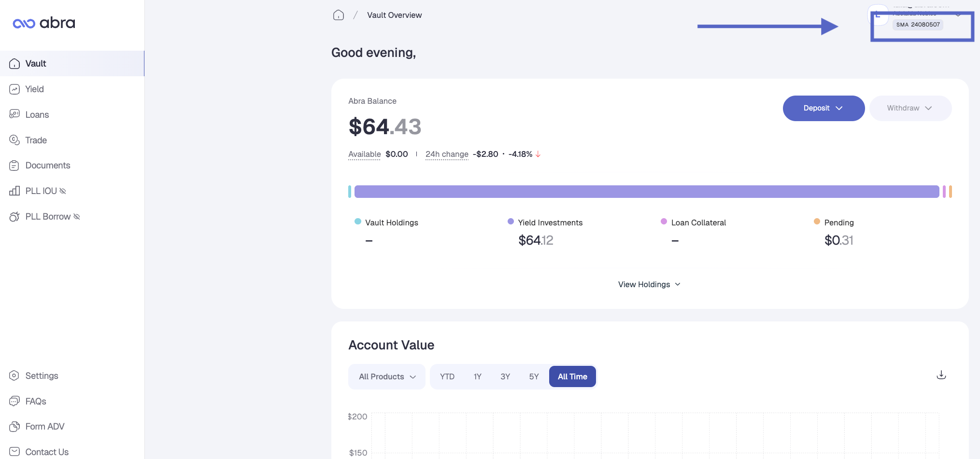Click the Yield Investments legend label
980x459 pixels.
coord(550,223)
